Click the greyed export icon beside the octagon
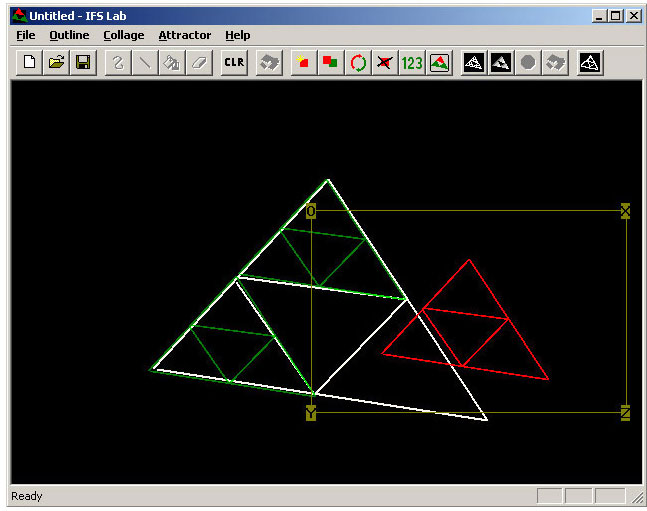 (x=555, y=63)
